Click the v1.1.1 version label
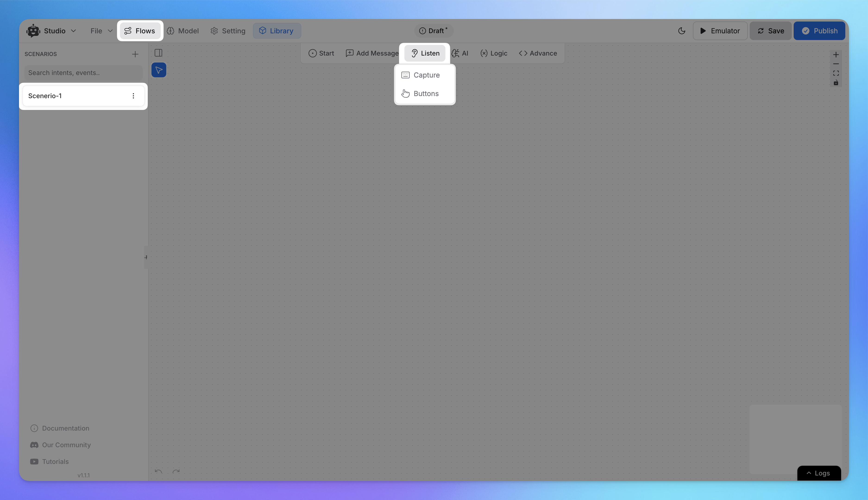868x500 pixels. point(83,475)
